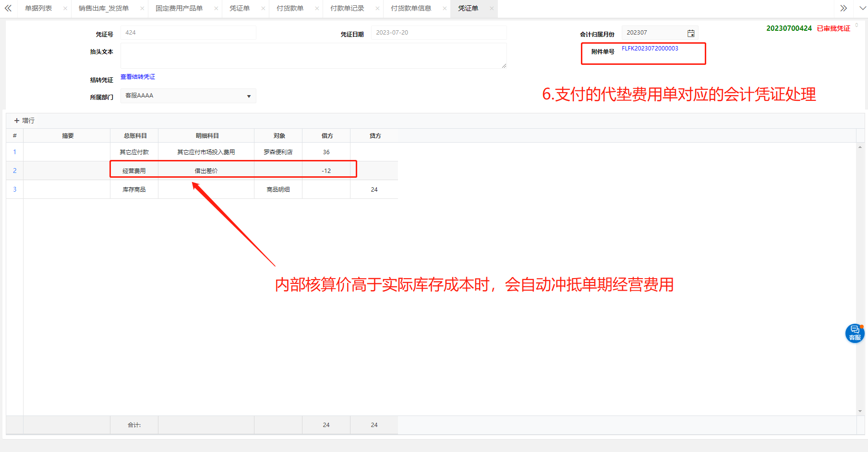This screenshot has width=868, height=452.
Task: Close the 单据列表 tab
Action: [65, 9]
